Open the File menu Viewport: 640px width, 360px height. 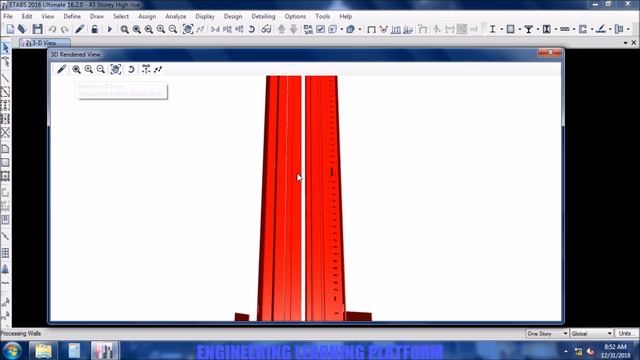pos(8,16)
